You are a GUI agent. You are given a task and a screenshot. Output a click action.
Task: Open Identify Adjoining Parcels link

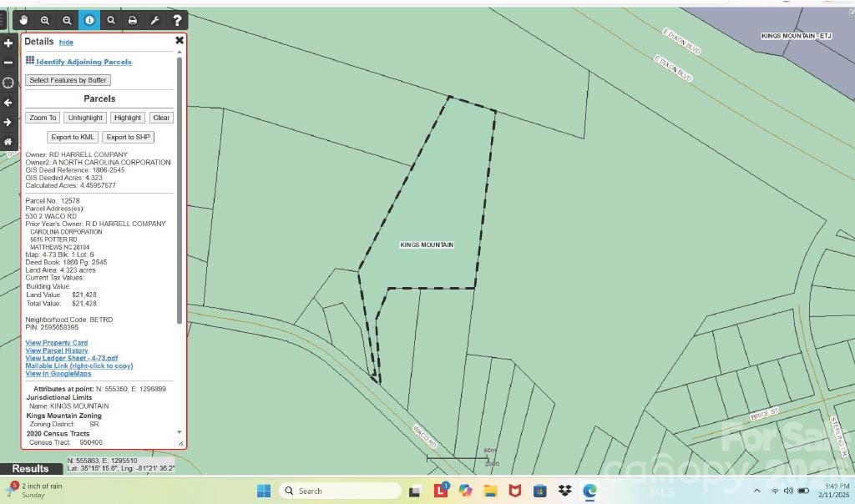click(83, 62)
